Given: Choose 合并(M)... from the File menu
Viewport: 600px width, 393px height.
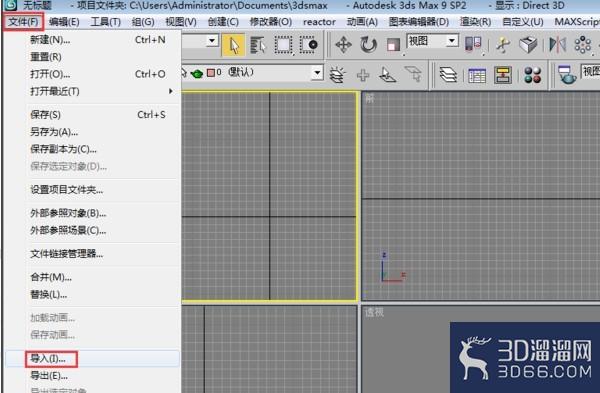Looking at the screenshot, I should 92,277.
